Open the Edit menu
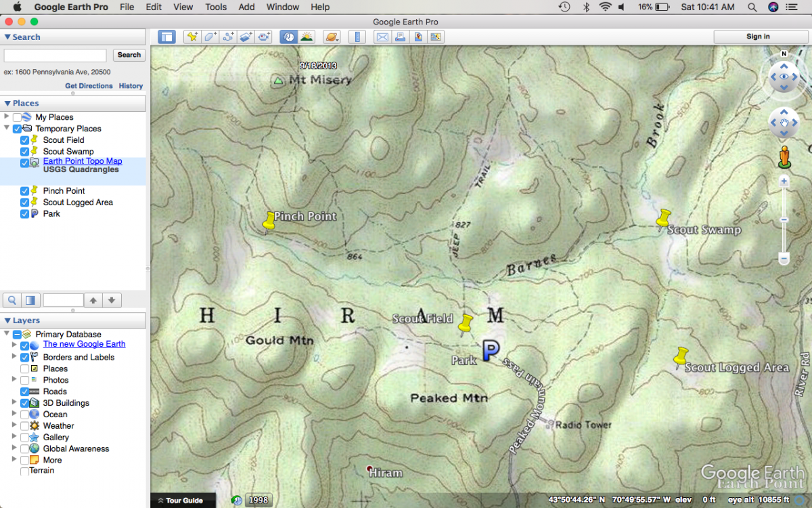This screenshot has height=508, width=812. point(154,7)
